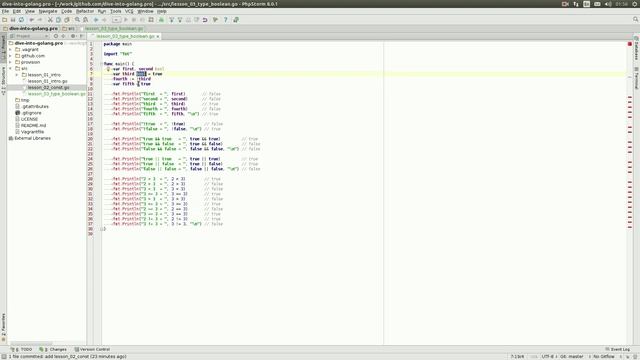Open the Version Control tool window
Viewport: 640px width, 360px height.
[x=92, y=349]
